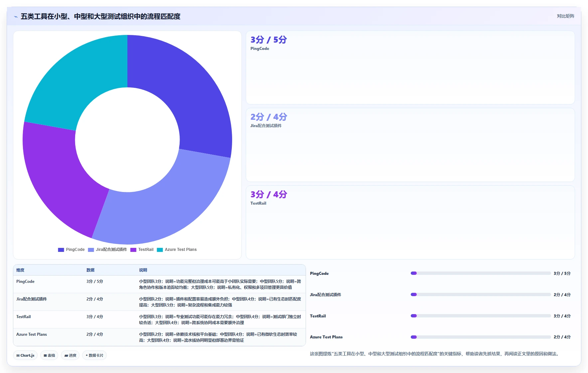This screenshot has width=588, height=373.
Task: Toggle the Azure Test Plans legend swatch
Action: [160, 250]
